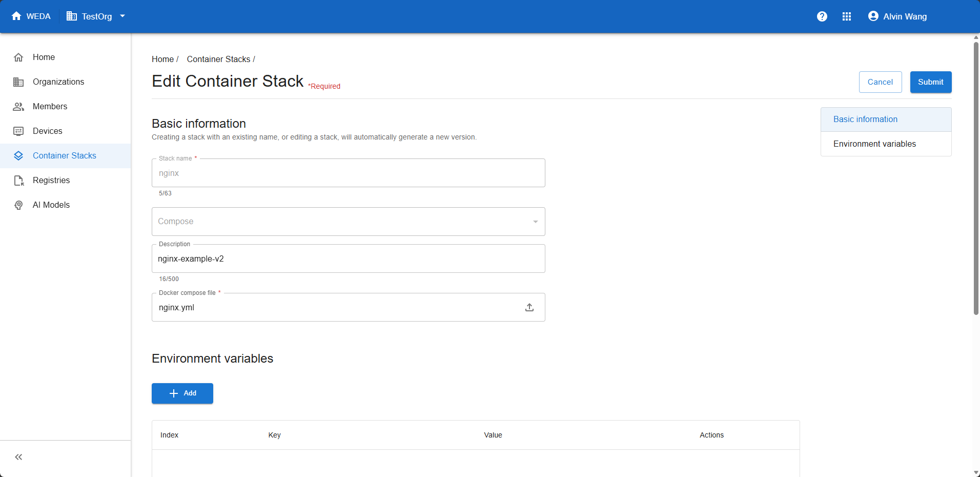Image resolution: width=980 pixels, height=477 pixels.
Task: Click the Index column header
Action: pos(169,435)
